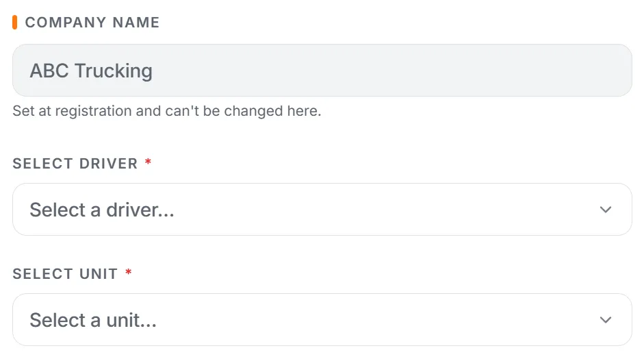Click the 'ABC Trucking' text in field

[x=91, y=71]
